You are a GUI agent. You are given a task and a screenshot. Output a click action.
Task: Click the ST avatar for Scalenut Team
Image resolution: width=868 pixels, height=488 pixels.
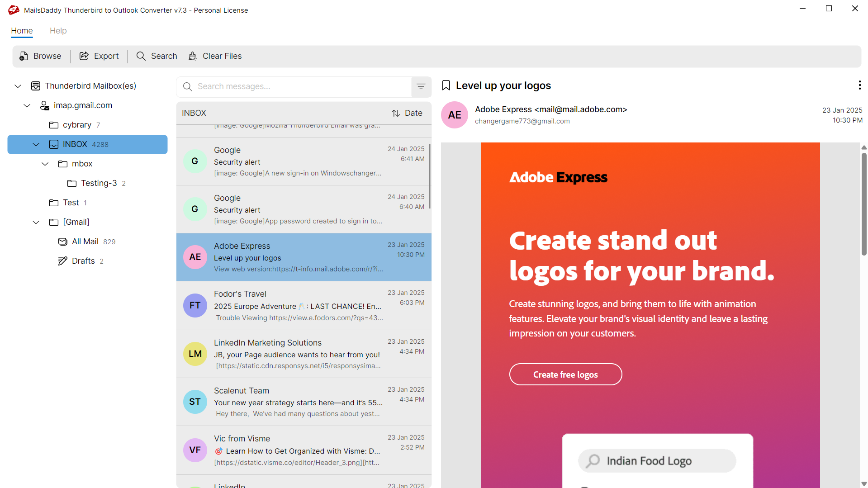pos(195,402)
